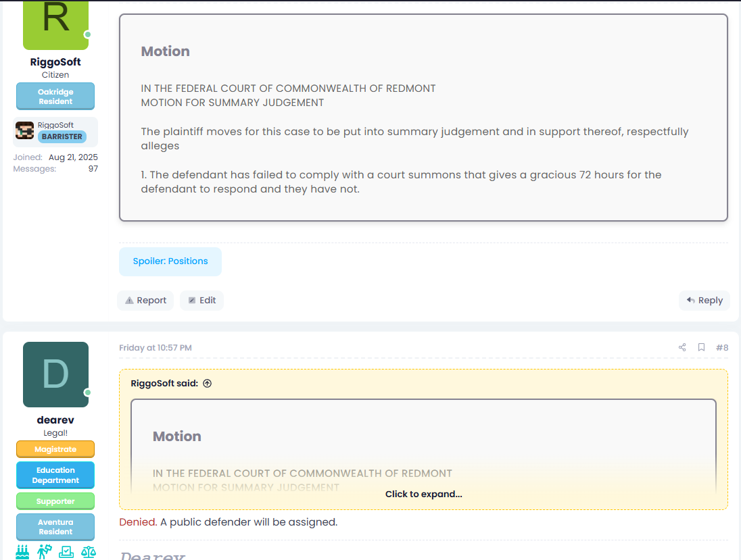741x560 pixels.
Task: Reply to RiggoSoft's motion post
Action: [704, 301]
